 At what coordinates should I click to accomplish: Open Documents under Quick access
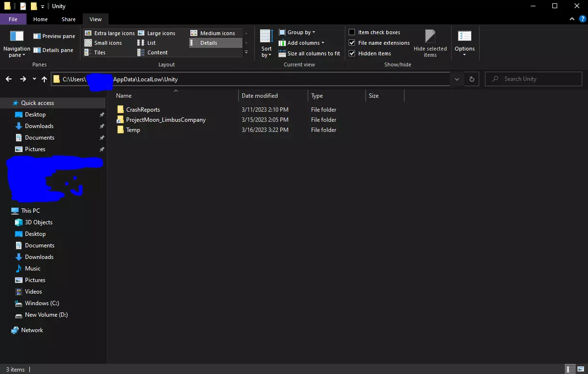tap(39, 138)
